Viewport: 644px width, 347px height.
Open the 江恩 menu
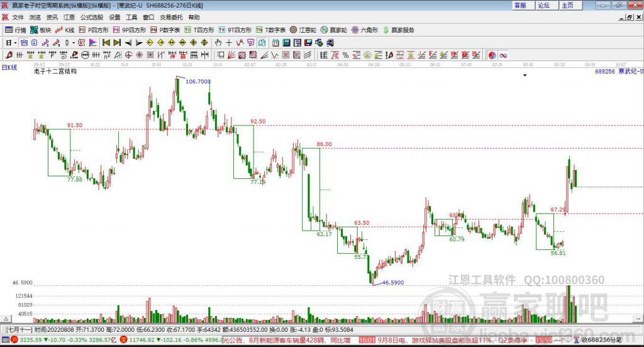pos(69,17)
